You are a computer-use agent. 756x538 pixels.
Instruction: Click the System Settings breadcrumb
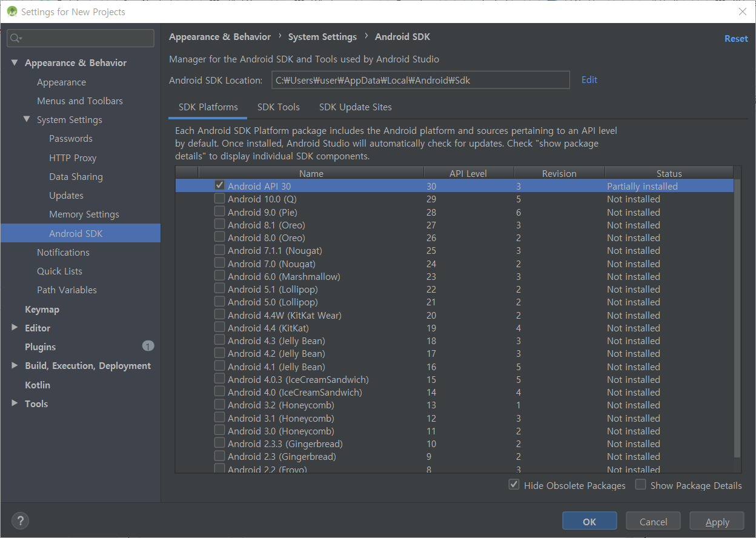tap(322, 36)
